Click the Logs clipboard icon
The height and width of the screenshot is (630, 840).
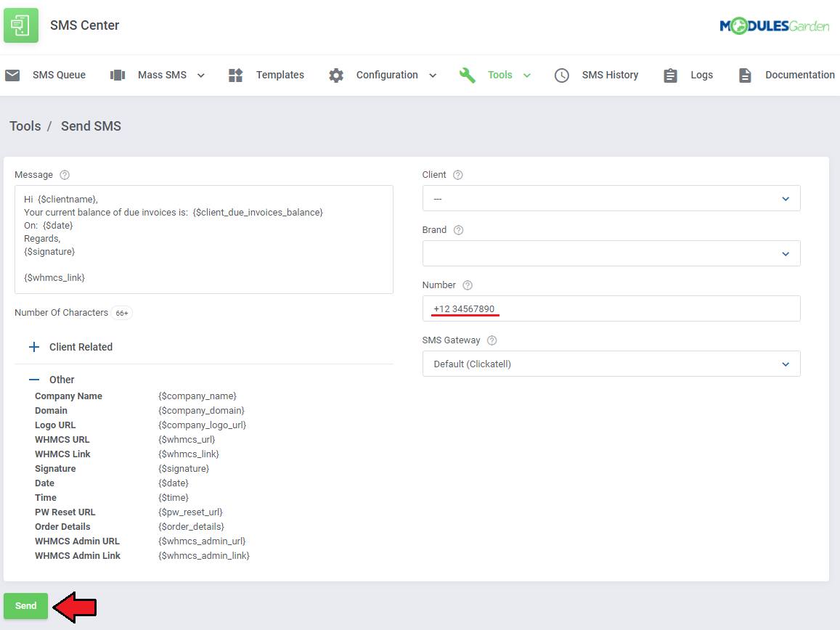670,75
